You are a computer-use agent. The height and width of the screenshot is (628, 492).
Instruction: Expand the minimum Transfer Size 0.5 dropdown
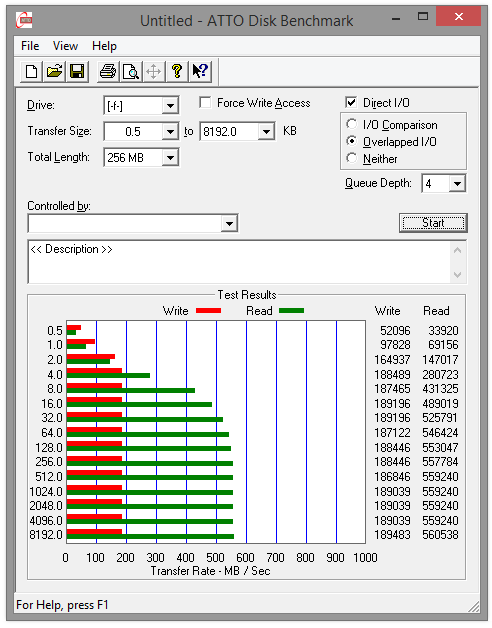170,131
